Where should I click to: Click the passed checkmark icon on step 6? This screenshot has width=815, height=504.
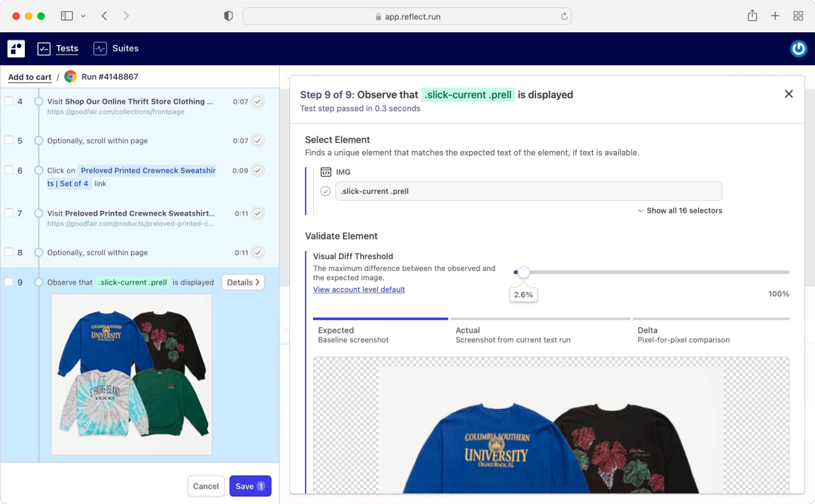[x=258, y=171]
